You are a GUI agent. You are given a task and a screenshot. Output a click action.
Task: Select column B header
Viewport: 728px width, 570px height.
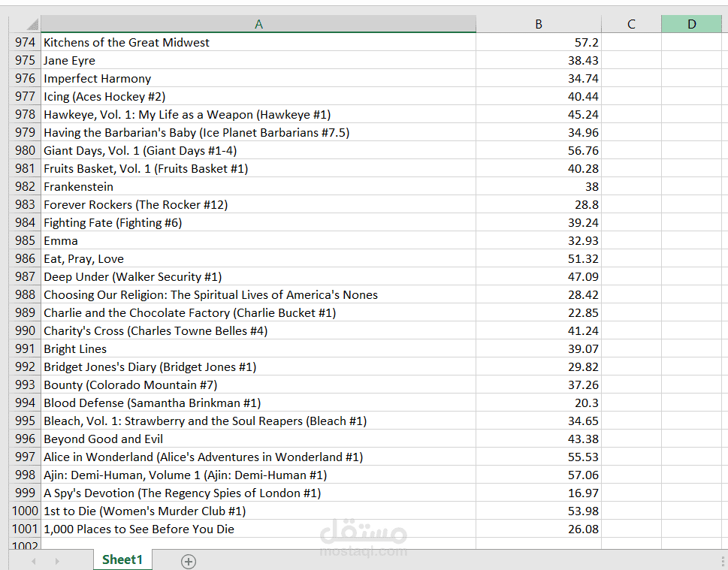539,24
